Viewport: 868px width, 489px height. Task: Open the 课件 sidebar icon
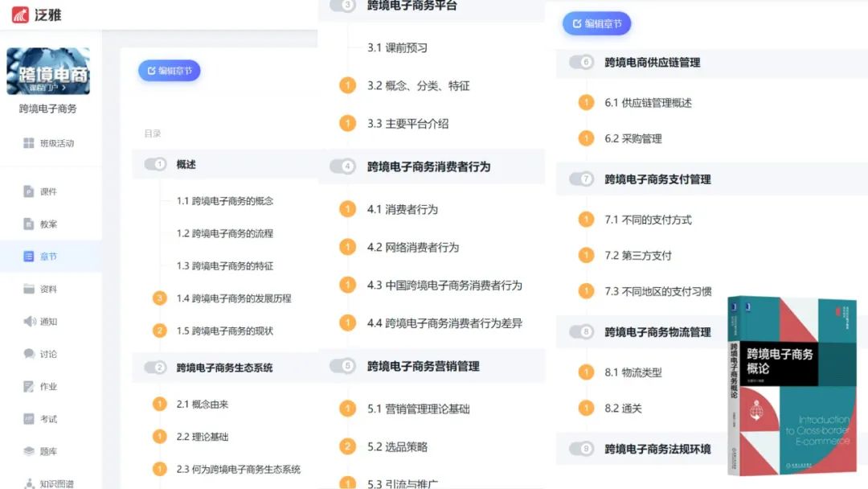pos(29,191)
